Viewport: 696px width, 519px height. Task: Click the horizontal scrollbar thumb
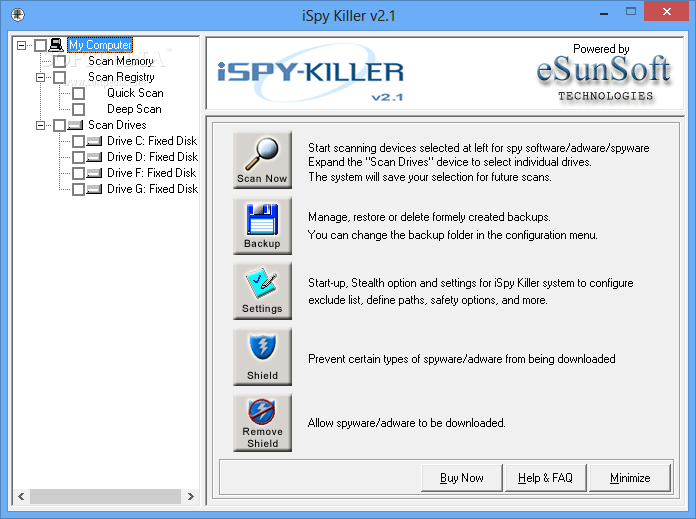(106, 496)
